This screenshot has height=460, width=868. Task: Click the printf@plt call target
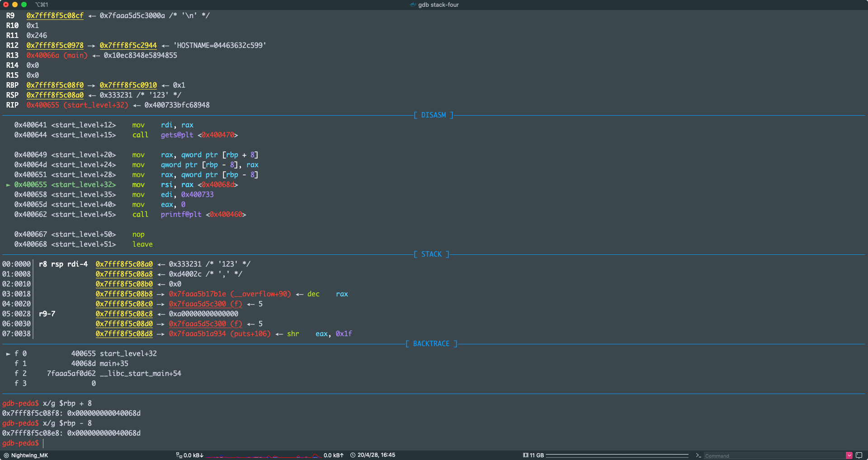click(x=181, y=215)
